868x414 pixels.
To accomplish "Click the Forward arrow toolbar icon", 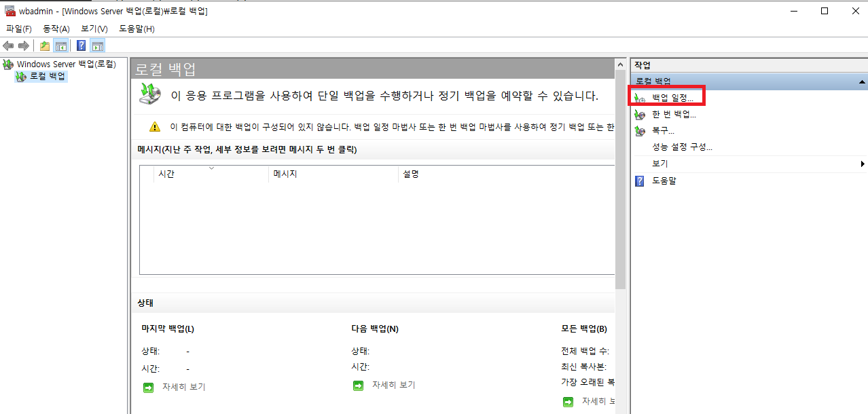I will pos(24,45).
